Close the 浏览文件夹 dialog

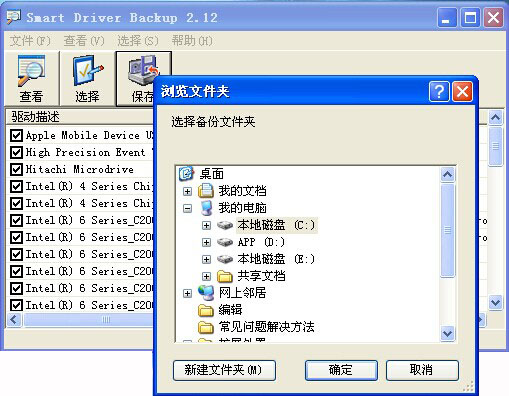(462, 91)
